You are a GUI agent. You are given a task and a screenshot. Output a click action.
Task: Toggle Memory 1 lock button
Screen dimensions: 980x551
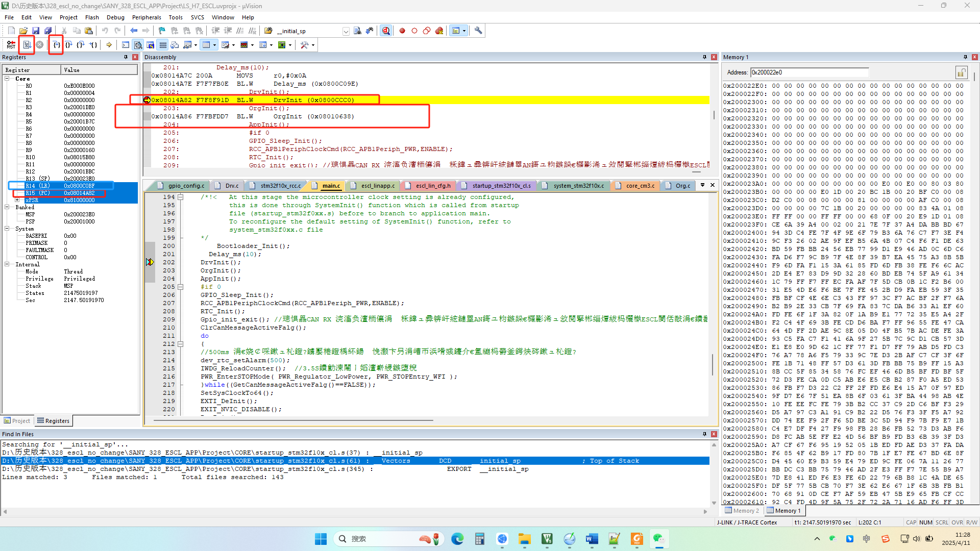click(961, 72)
